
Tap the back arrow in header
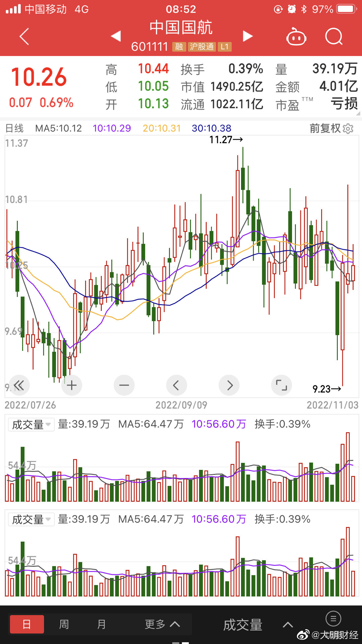(24, 36)
